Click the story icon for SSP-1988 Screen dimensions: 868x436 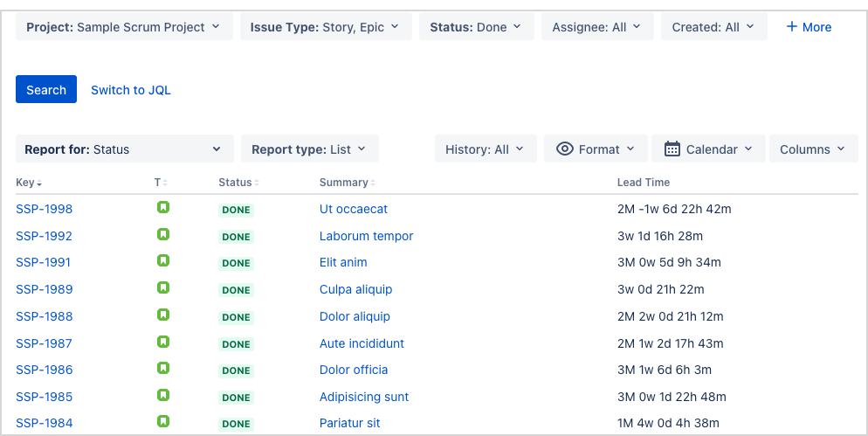coord(162,315)
